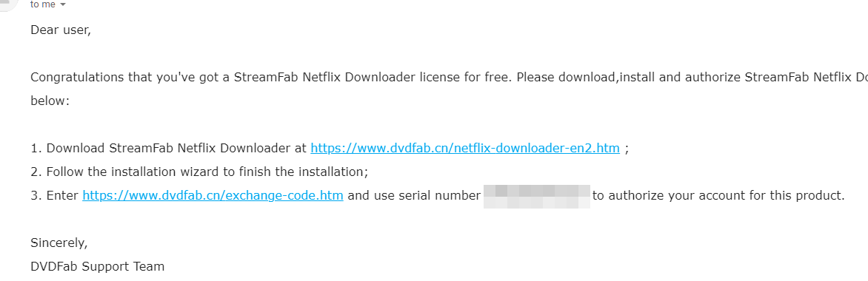Click the step '3. Enter' label

pyautogui.click(x=55, y=196)
